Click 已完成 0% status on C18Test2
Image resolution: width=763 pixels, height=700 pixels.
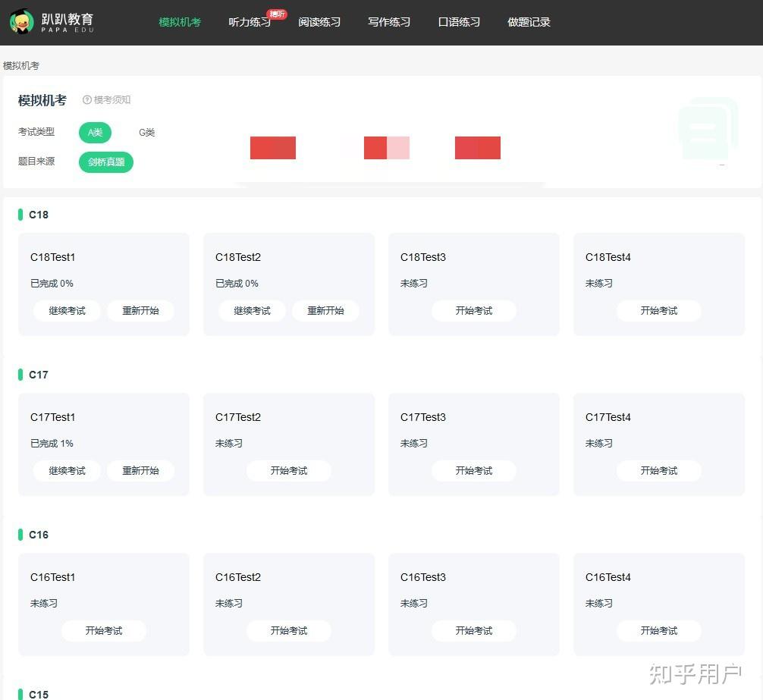tap(237, 283)
